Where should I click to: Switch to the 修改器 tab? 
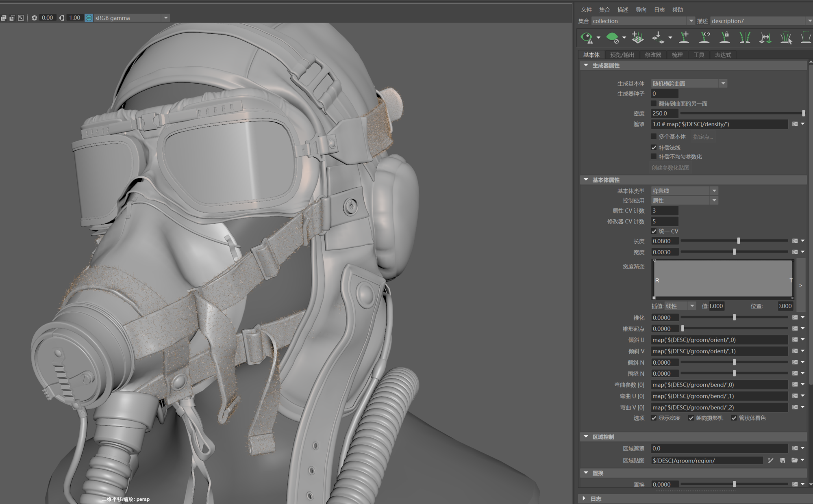(653, 55)
